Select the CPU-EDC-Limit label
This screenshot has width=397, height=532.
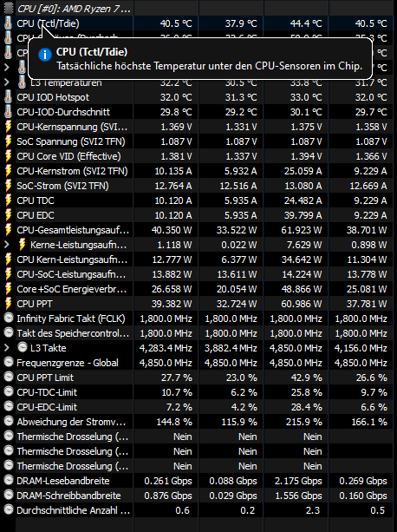click(x=47, y=407)
